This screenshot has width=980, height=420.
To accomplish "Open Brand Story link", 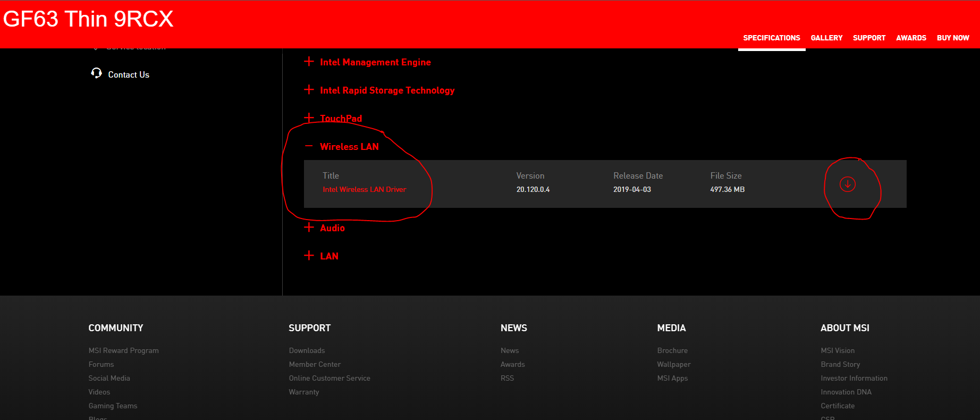I will (x=840, y=364).
